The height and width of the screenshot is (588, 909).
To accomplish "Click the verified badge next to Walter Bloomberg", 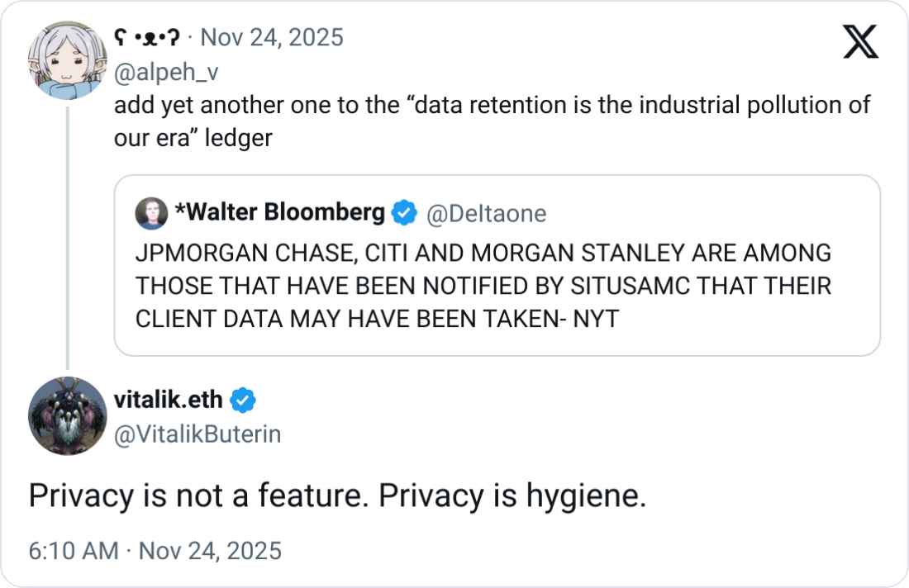I will pos(403,213).
